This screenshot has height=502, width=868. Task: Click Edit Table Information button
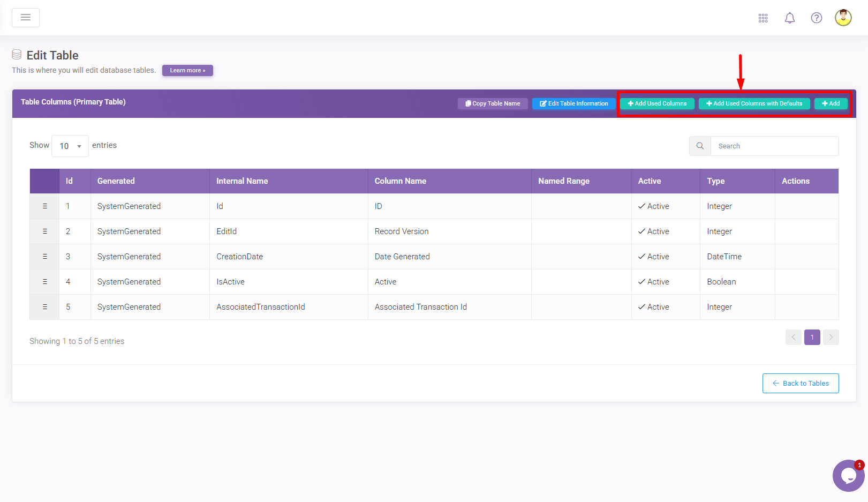573,103
